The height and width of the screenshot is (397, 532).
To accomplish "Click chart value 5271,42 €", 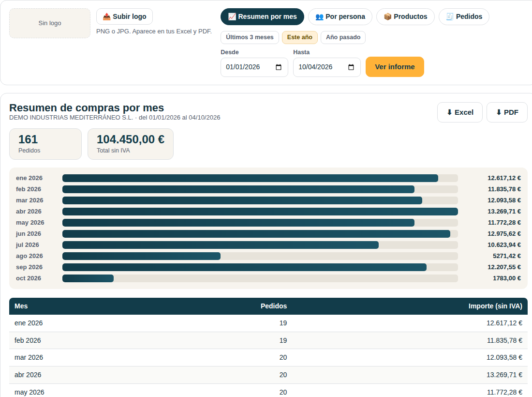I will pyautogui.click(x=507, y=256).
